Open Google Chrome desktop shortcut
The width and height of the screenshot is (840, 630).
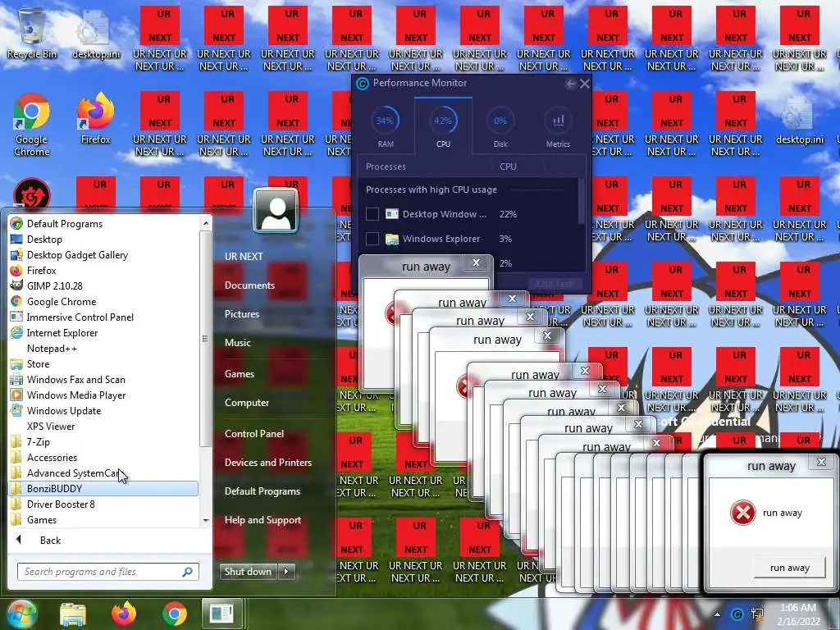pyautogui.click(x=32, y=125)
